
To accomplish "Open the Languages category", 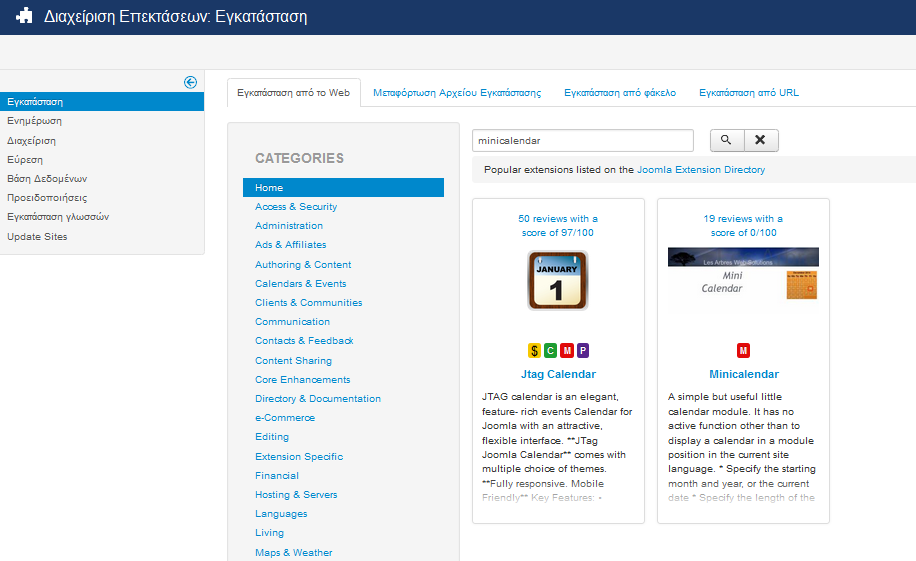I will point(281,514).
